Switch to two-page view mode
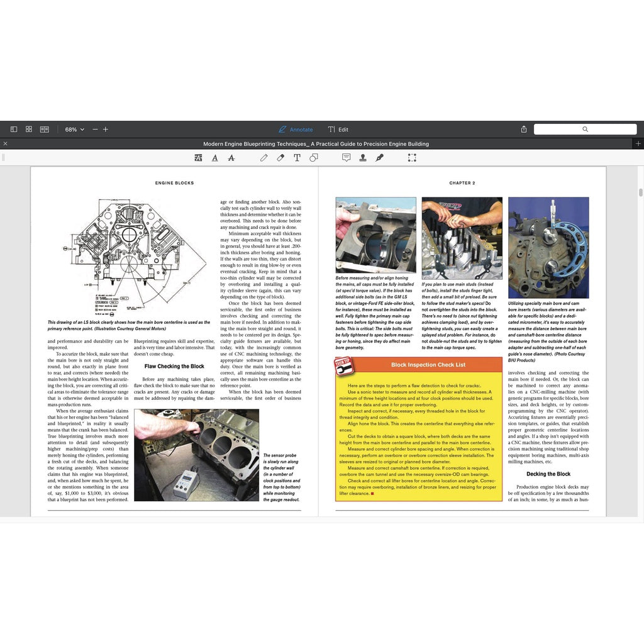The width and height of the screenshot is (644, 644). [x=43, y=129]
